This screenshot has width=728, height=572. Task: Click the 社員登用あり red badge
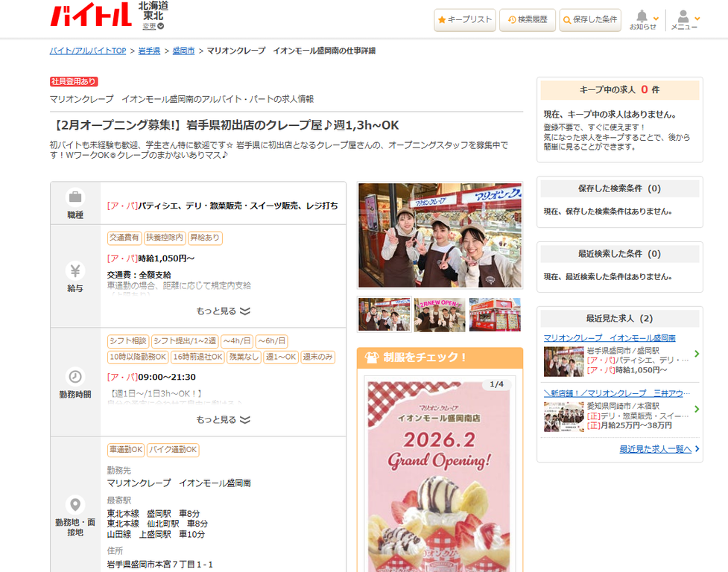[74, 82]
